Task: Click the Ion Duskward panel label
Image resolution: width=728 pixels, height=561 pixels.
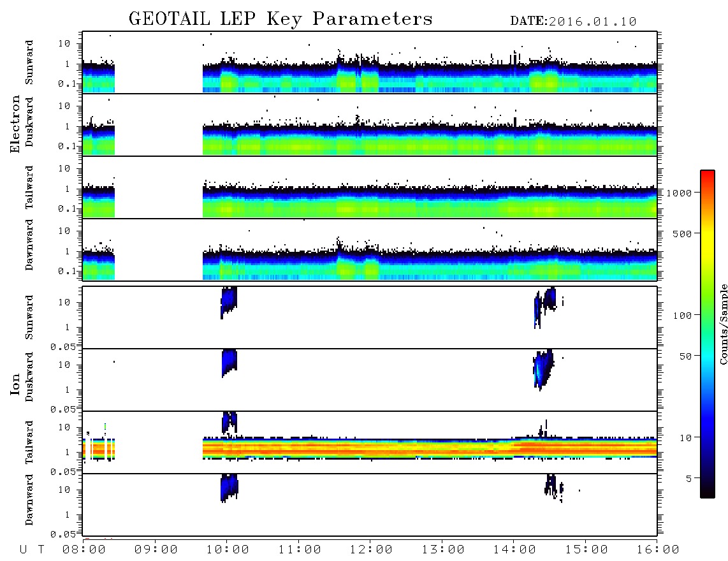Action: pos(29,377)
